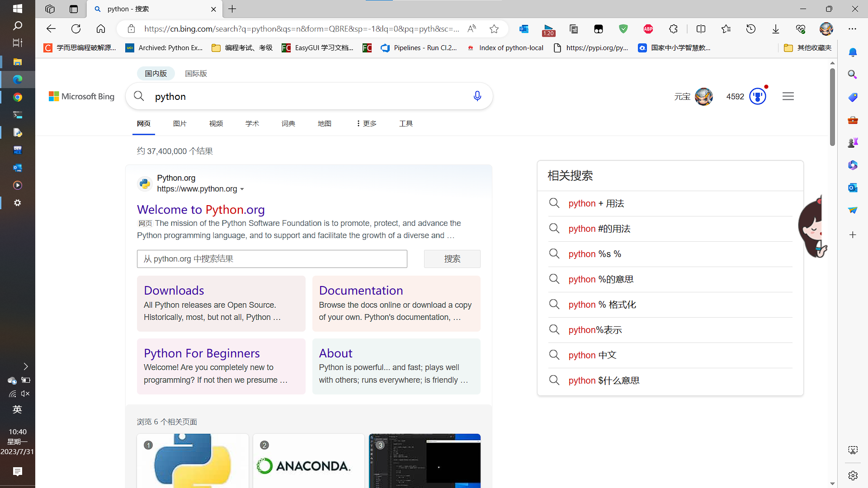Expand hidden taskbar items chevron
This screenshot has height=488, width=868.
pyautogui.click(x=26, y=366)
